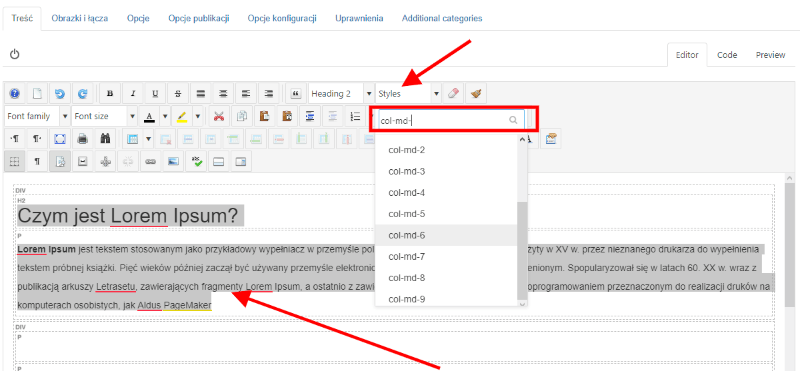The width and height of the screenshot is (800, 371).
Task: Toggle bold formatting
Action: (x=109, y=94)
